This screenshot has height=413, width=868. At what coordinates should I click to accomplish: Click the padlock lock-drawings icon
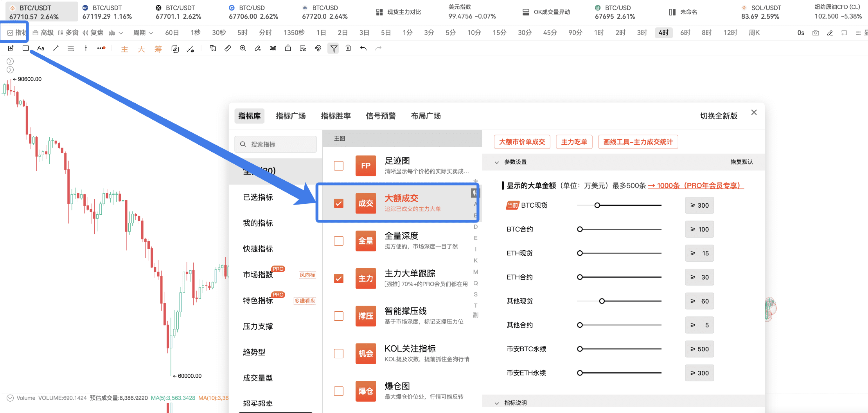pyautogui.click(x=288, y=48)
